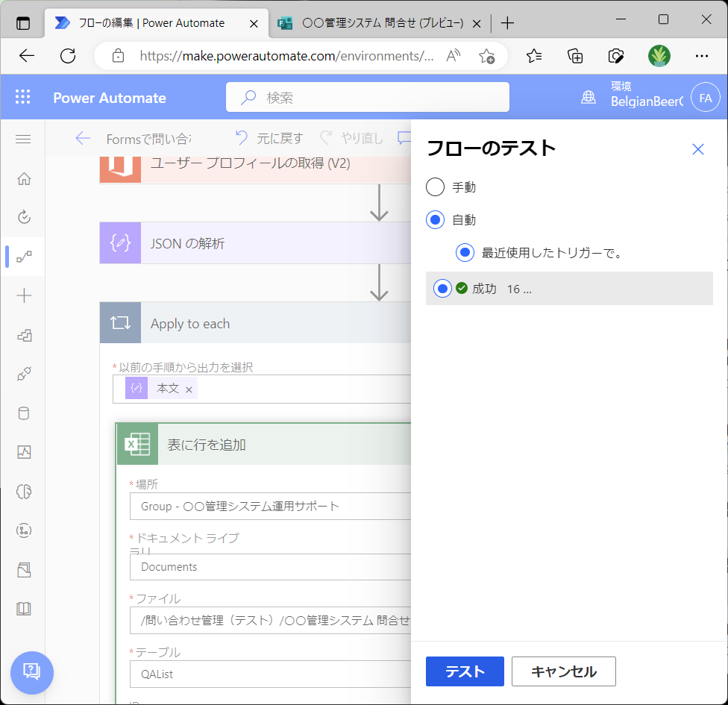Open AI Builder brain icon in sidebar
The height and width of the screenshot is (705, 728).
click(x=24, y=492)
